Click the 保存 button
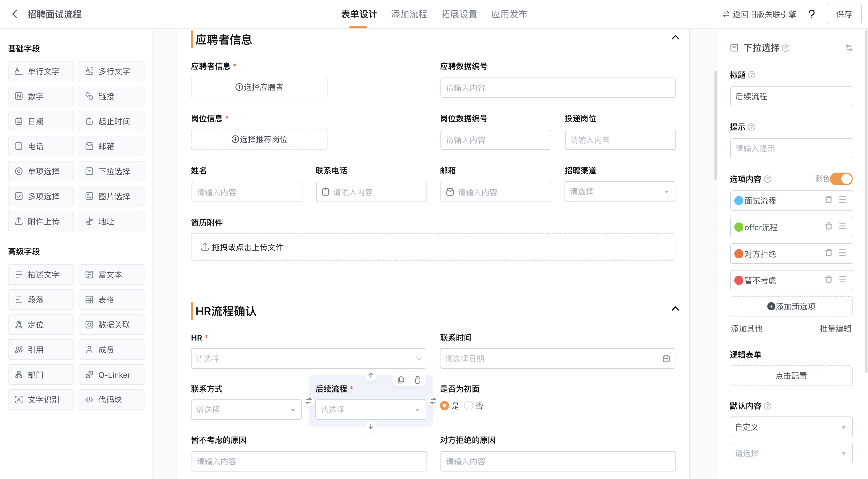868x479 pixels. pos(844,14)
